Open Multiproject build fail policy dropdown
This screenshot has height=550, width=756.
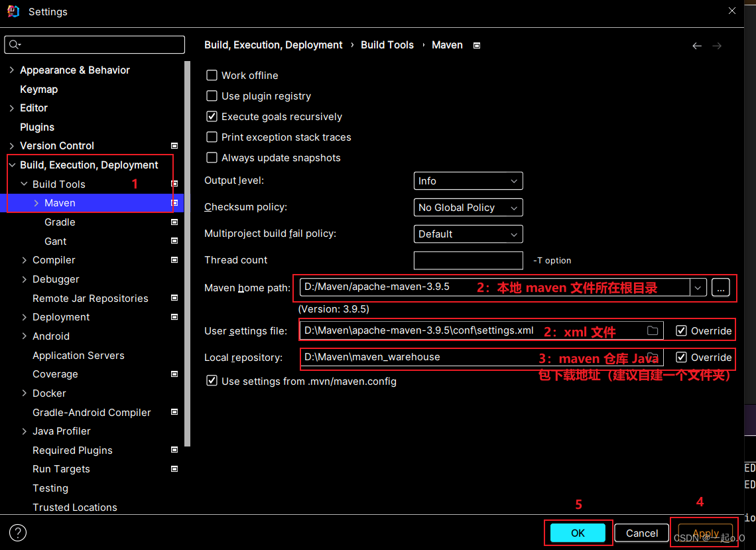pos(468,234)
